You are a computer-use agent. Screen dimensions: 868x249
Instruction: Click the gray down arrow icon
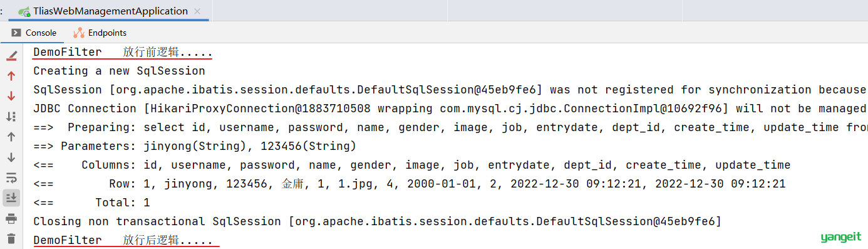click(11, 157)
